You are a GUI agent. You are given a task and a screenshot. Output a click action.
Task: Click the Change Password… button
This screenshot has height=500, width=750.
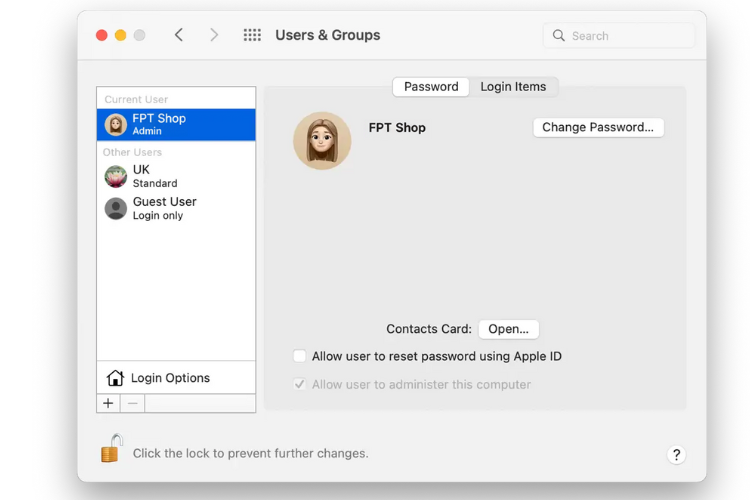pyautogui.click(x=598, y=127)
